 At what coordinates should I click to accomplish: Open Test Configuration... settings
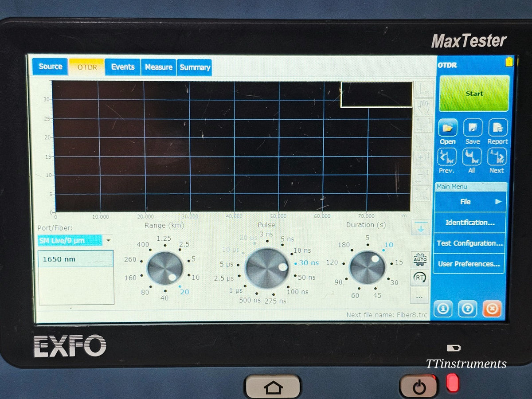click(x=470, y=243)
